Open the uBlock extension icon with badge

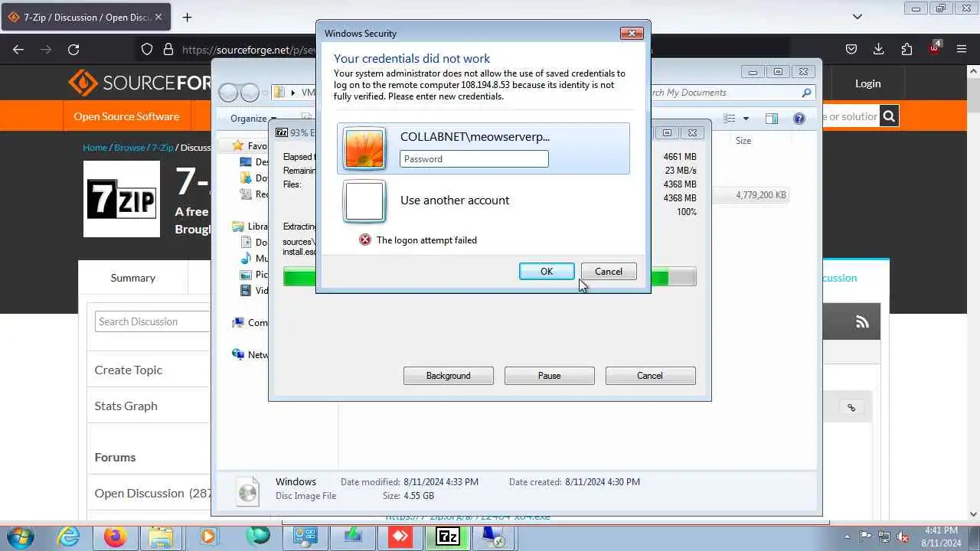[x=934, y=48]
